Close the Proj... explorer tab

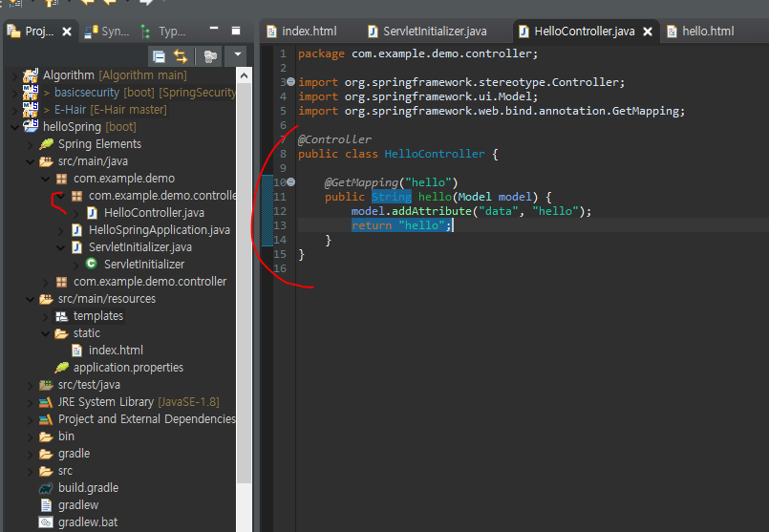coord(67,32)
